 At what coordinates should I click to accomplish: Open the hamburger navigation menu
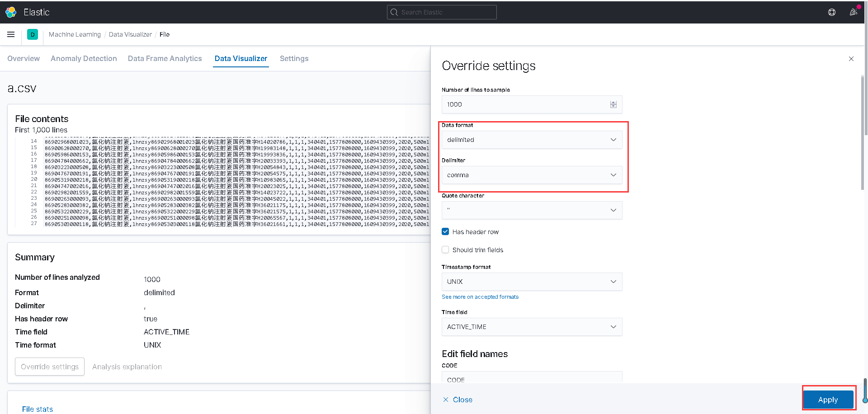tap(11, 34)
